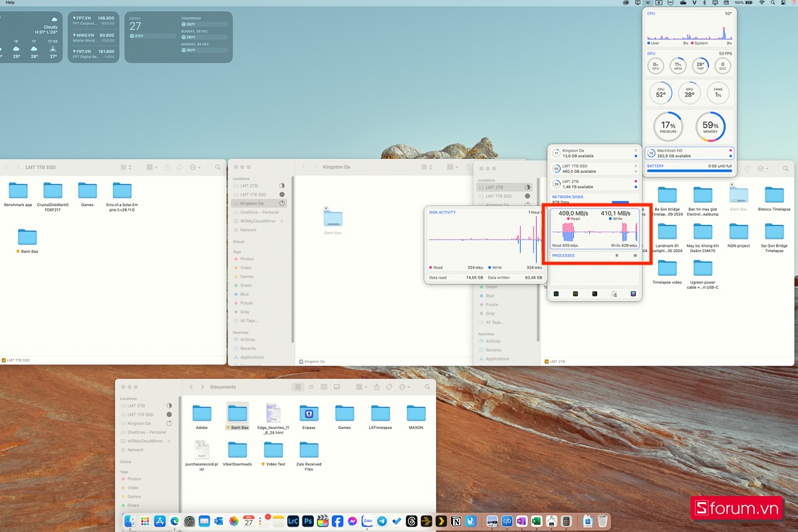Click Creative Cloud icon in menu bar
Viewport: 798px width, 532px height.
click(x=626, y=3)
